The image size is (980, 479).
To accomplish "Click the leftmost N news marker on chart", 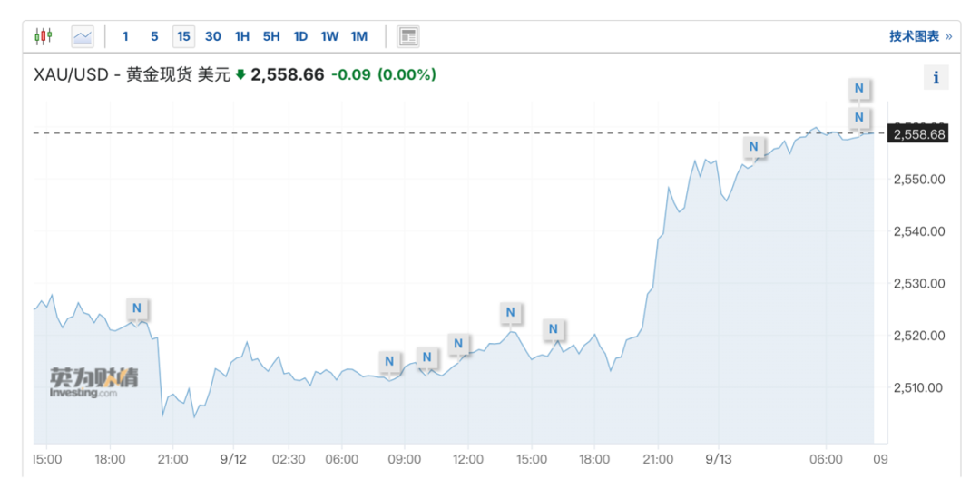I will click(x=137, y=308).
